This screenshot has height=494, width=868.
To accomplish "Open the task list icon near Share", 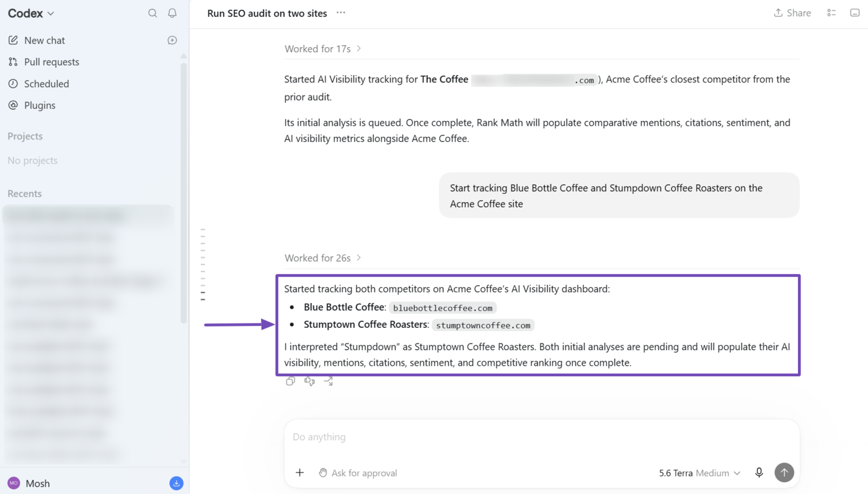I will click(x=831, y=13).
